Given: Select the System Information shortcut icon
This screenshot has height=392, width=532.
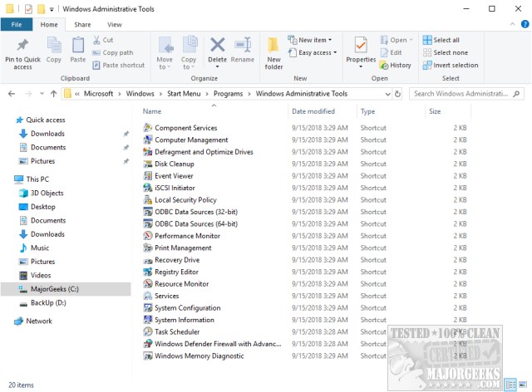Looking at the screenshot, I should point(148,320).
